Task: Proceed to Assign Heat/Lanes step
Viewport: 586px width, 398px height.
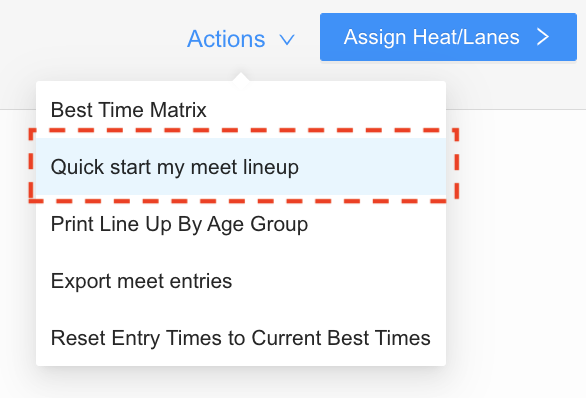Action: tap(448, 37)
